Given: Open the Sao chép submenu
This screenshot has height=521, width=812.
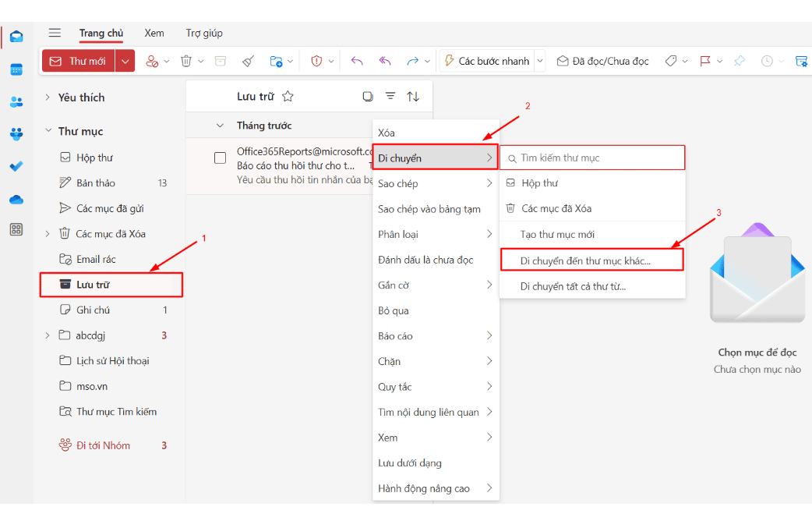Looking at the screenshot, I should (x=436, y=183).
